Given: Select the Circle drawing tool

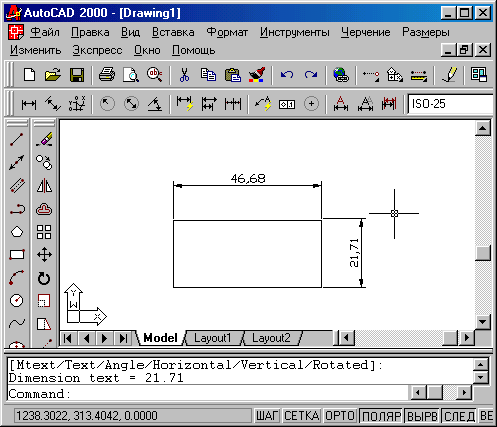Looking at the screenshot, I should [x=17, y=301].
